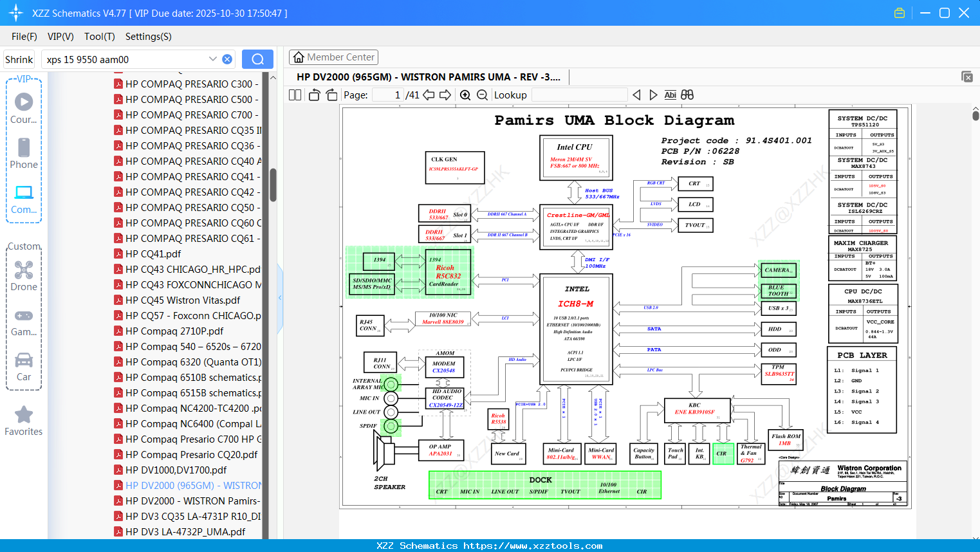
Task: Open HP CQ43 CHICAGO_HR_HPC.pdf file
Action: tap(187, 269)
